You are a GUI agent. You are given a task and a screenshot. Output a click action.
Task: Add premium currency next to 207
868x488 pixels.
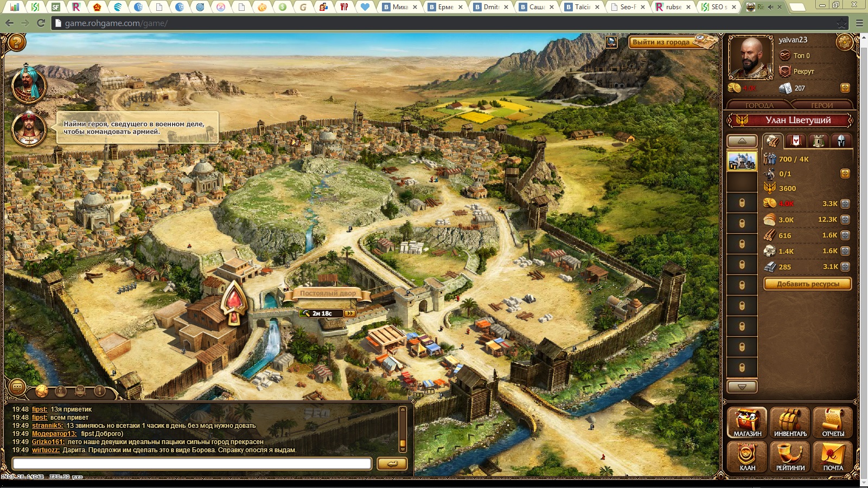[x=845, y=88]
